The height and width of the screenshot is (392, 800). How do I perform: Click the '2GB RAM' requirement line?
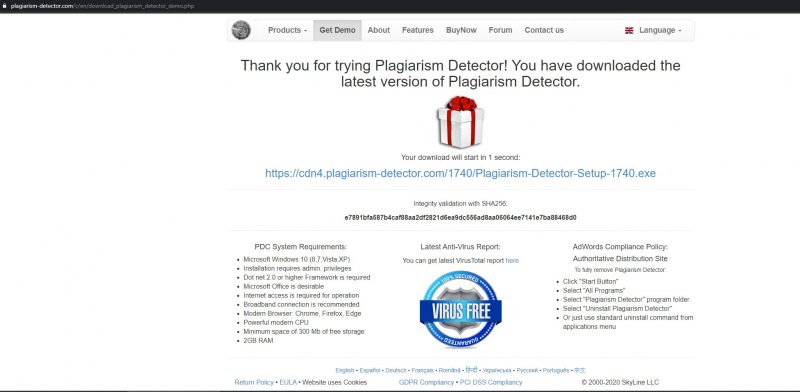(x=258, y=340)
